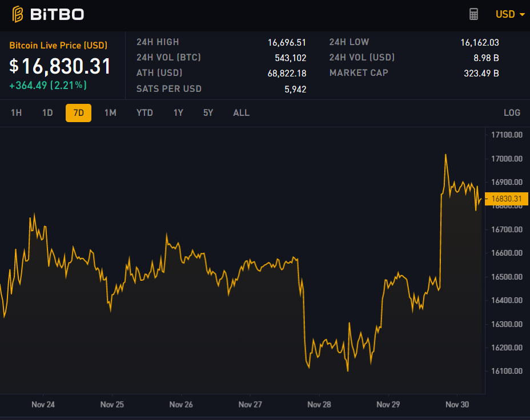Click the 16500.00 price axis label

click(507, 277)
